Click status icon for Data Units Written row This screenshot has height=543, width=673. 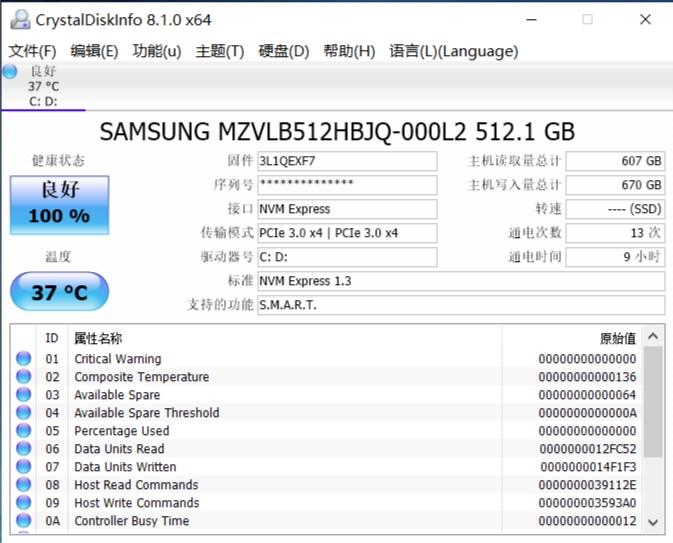24,467
